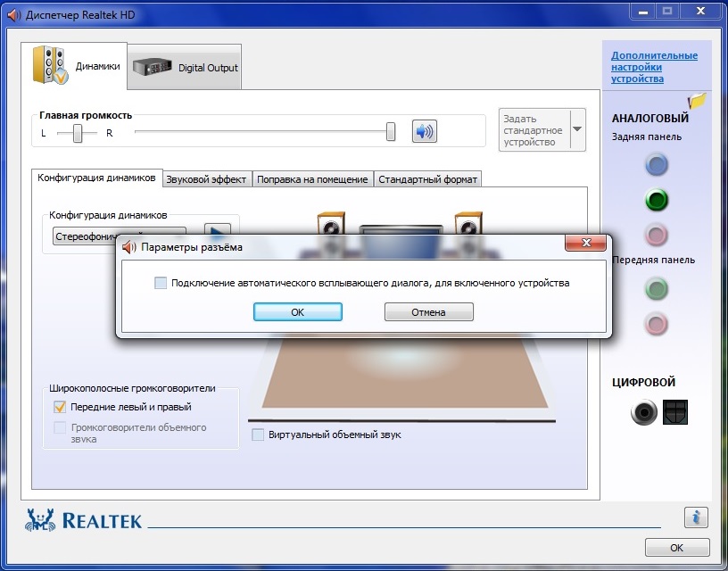Enable the auto popup dialog checkbox

(x=161, y=283)
